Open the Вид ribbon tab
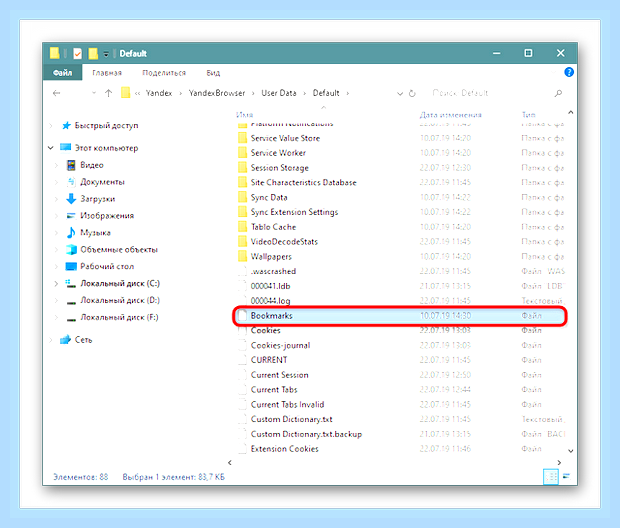 pyautogui.click(x=213, y=73)
